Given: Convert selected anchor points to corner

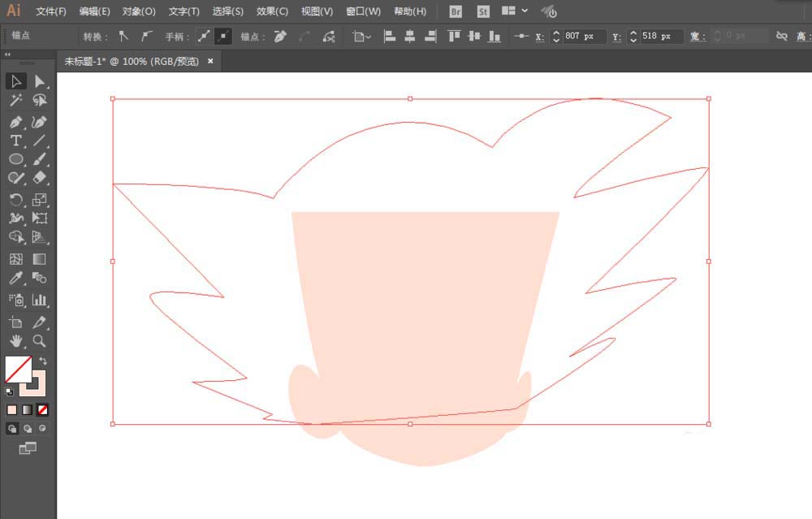Looking at the screenshot, I should click(x=123, y=37).
